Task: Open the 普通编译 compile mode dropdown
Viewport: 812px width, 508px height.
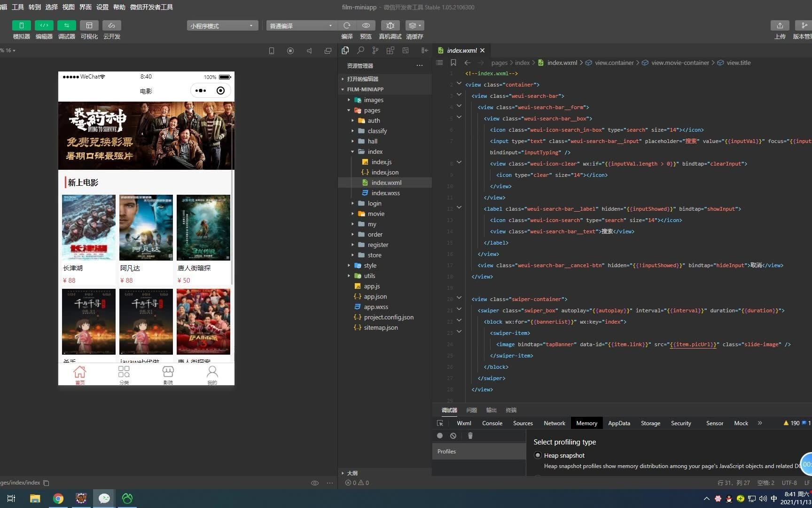Action: [x=301, y=25]
